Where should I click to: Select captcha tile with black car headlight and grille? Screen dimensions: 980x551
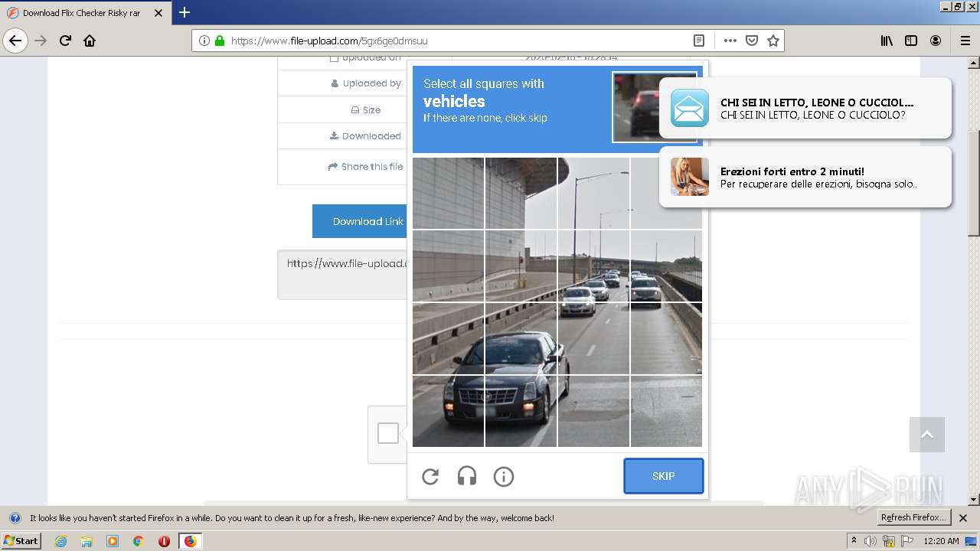pos(521,411)
